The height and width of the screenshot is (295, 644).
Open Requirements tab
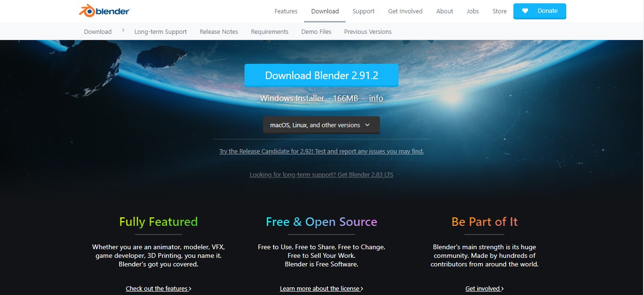pyautogui.click(x=270, y=31)
